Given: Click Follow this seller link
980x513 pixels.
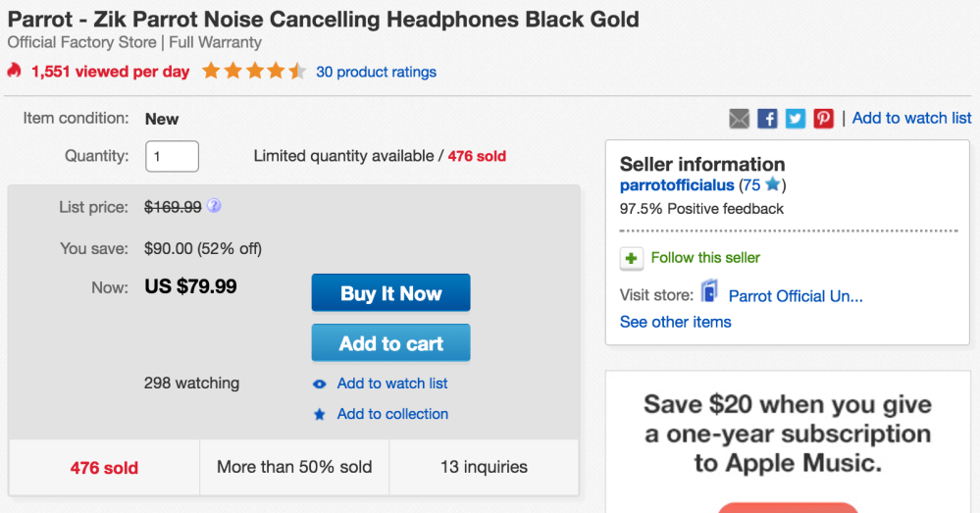Looking at the screenshot, I should pyautogui.click(x=705, y=258).
